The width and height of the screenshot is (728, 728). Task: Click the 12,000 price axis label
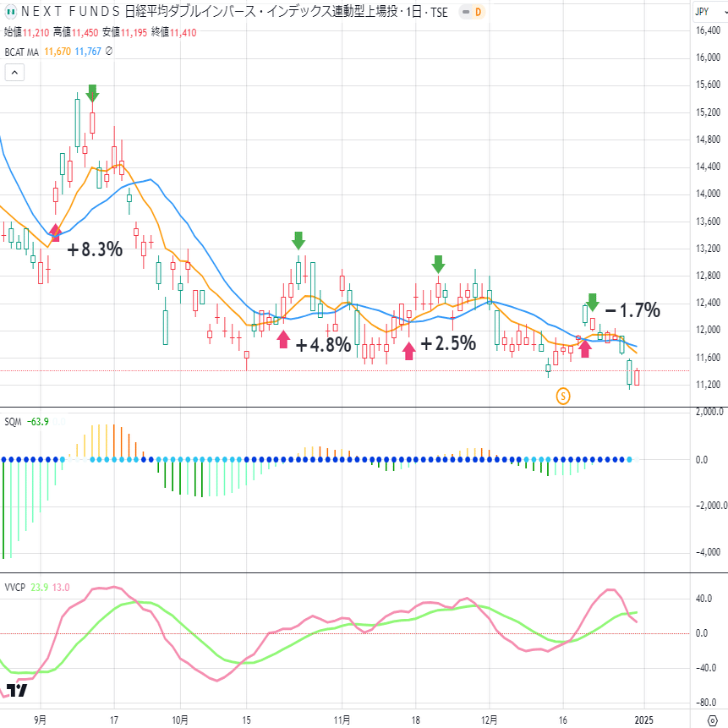[708, 330]
